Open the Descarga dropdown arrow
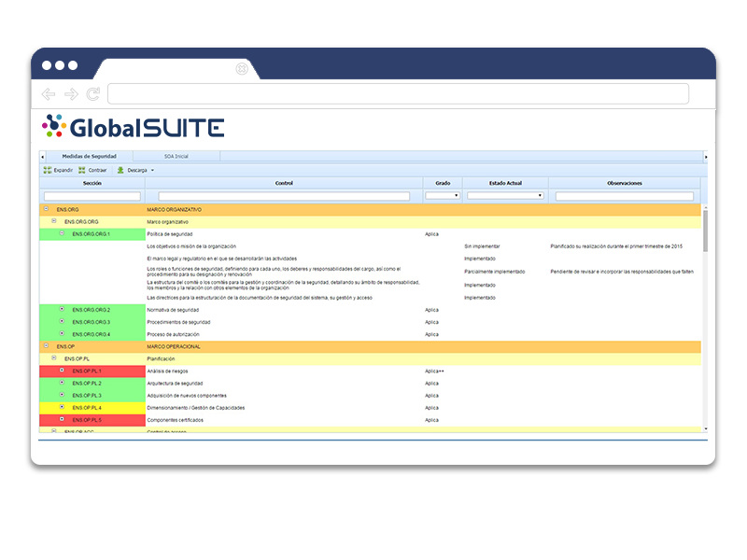747x560 pixels. tap(151, 169)
